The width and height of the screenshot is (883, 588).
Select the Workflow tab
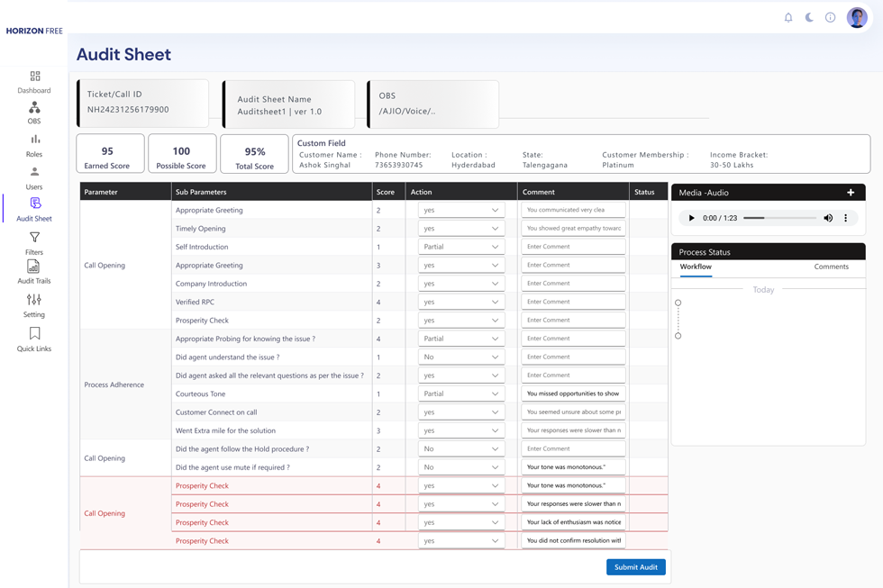point(696,267)
